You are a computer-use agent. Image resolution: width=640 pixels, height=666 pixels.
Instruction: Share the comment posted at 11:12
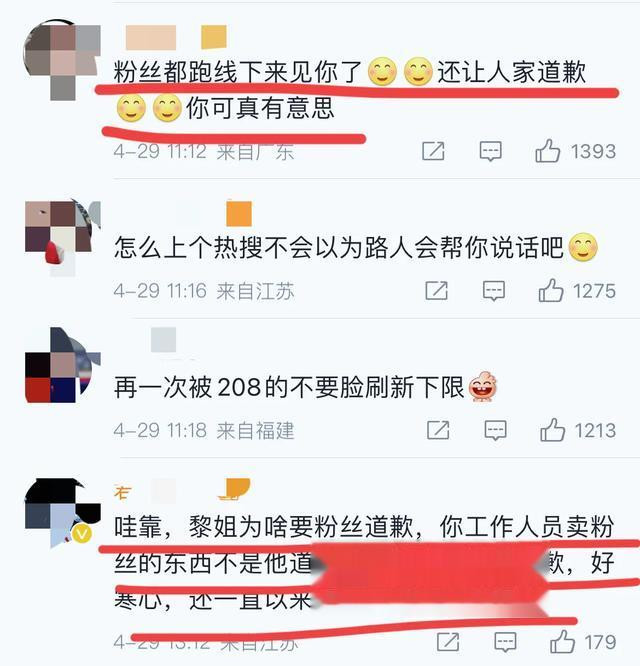pos(433,151)
